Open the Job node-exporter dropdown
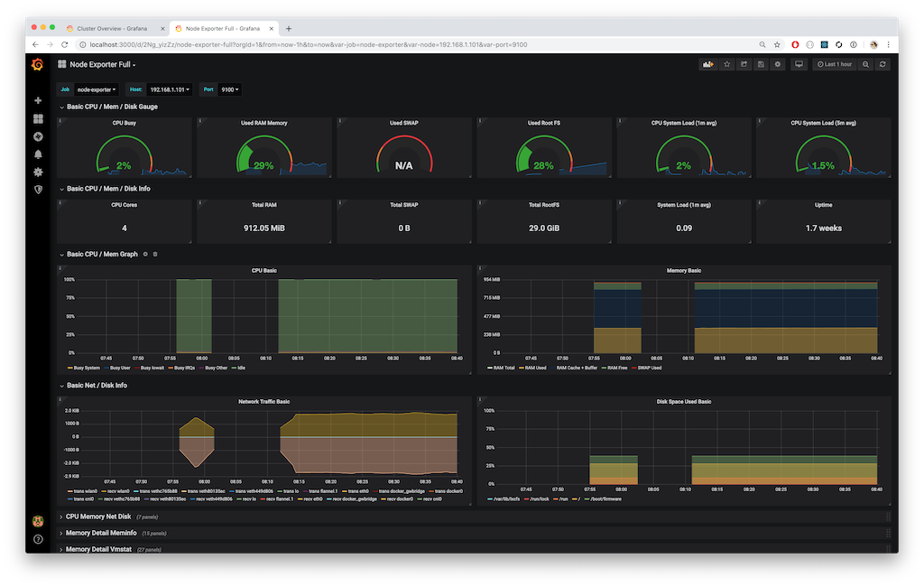The height and width of the screenshot is (587, 924). tap(97, 89)
